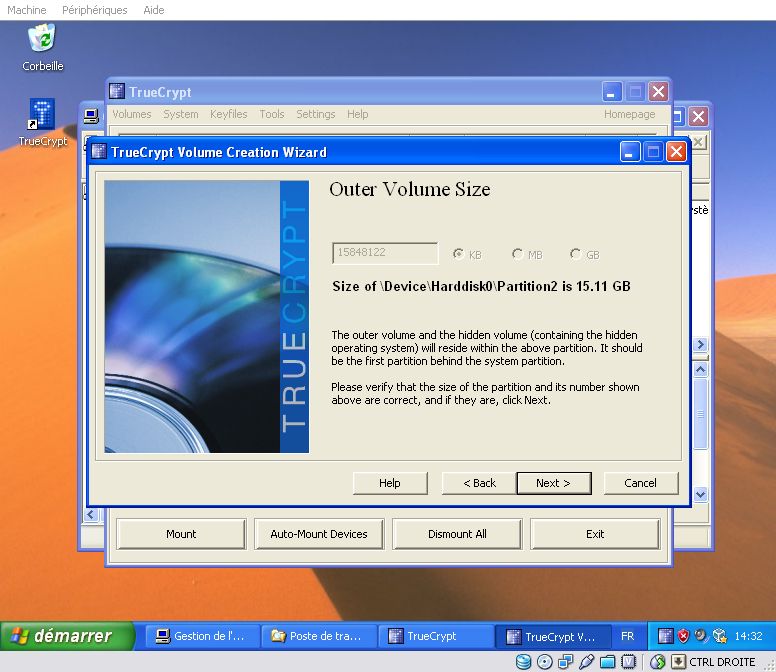Open the TrueCrypt system tray icon
This screenshot has width=776, height=672.
665,635
